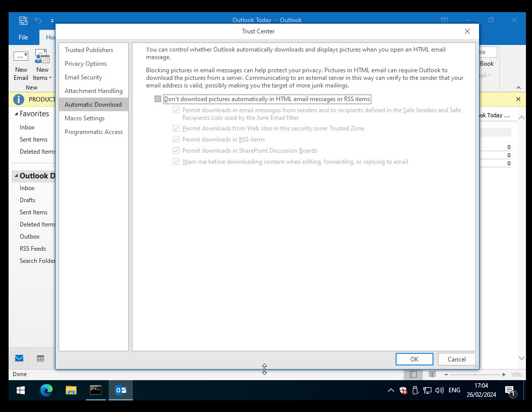Open the New Items dropdown arrow

(x=50, y=77)
